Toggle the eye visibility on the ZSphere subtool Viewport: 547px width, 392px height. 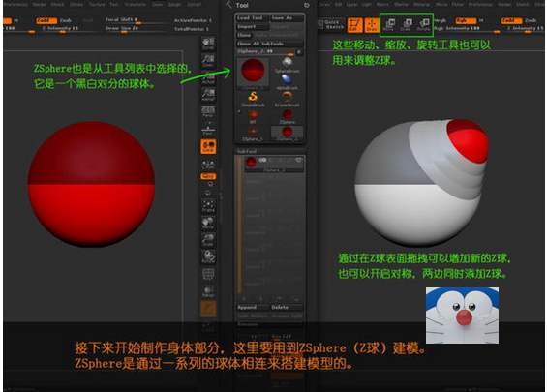pos(298,160)
